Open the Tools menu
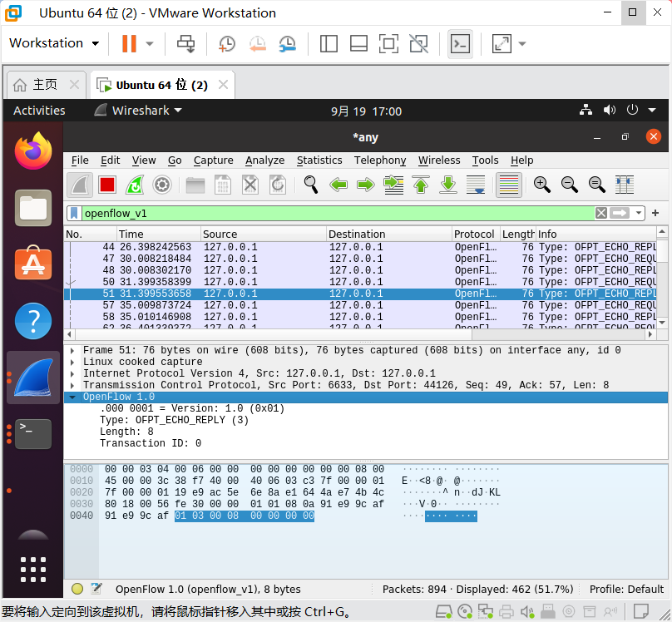 [x=485, y=160]
